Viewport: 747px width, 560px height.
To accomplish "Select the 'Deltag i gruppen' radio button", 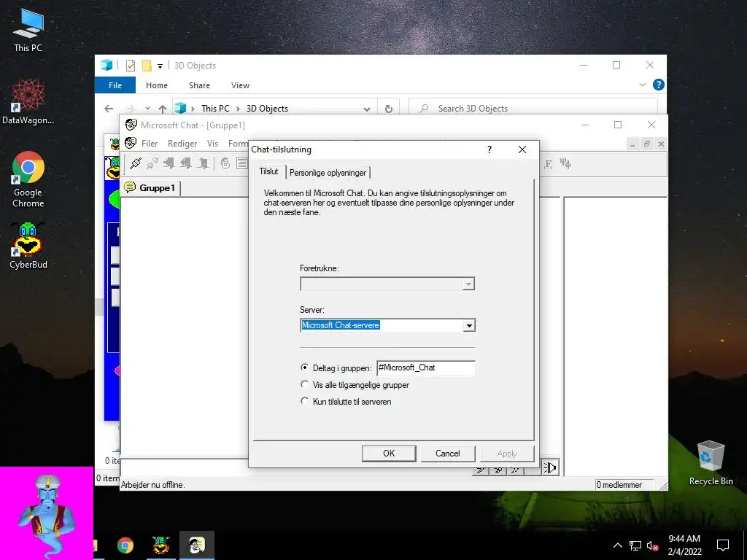I will 304,367.
